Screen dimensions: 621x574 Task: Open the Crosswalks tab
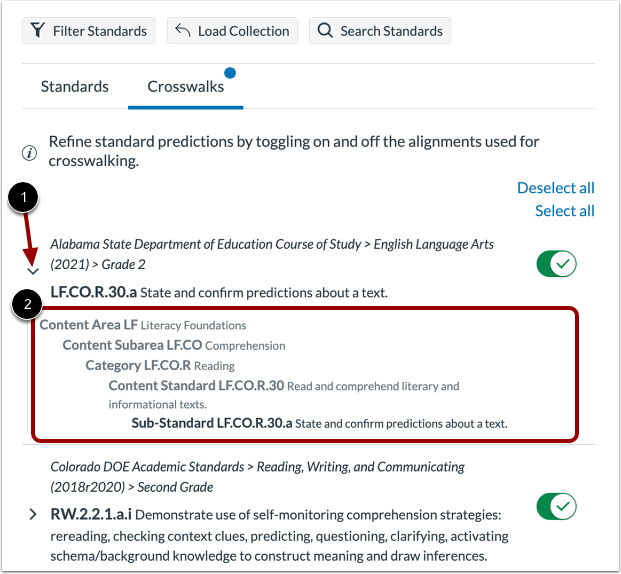[x=186, y=87]
